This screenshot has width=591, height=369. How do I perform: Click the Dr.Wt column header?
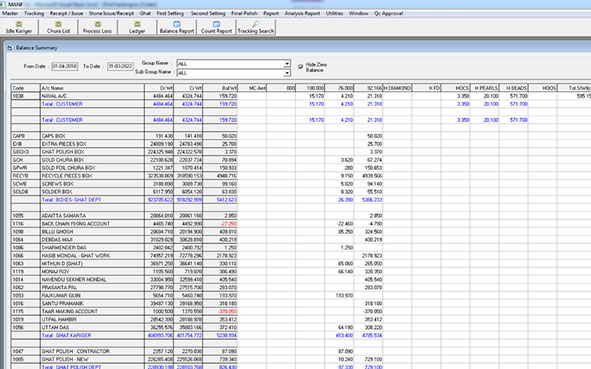click(159, 88)
